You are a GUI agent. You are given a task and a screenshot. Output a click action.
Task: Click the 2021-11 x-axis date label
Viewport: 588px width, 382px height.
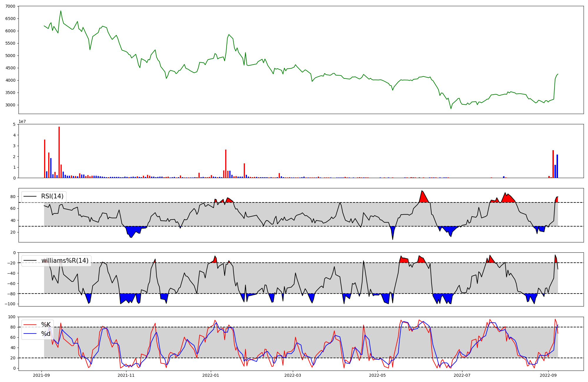tap(126, 375)
